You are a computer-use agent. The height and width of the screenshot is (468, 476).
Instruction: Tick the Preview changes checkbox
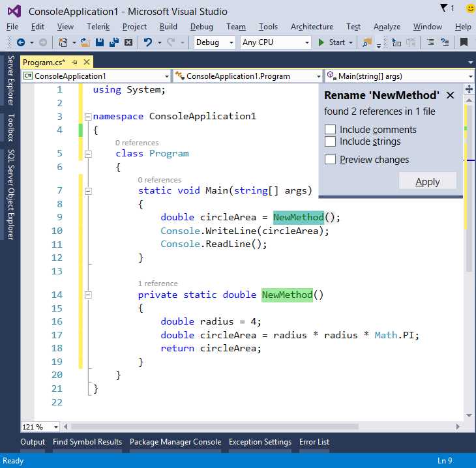[x=330, y=159]
